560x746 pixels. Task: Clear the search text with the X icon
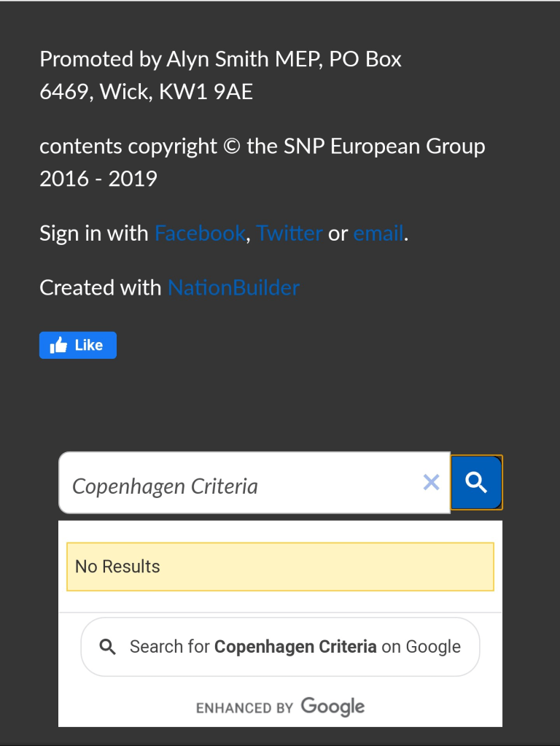tap(431, 482)
